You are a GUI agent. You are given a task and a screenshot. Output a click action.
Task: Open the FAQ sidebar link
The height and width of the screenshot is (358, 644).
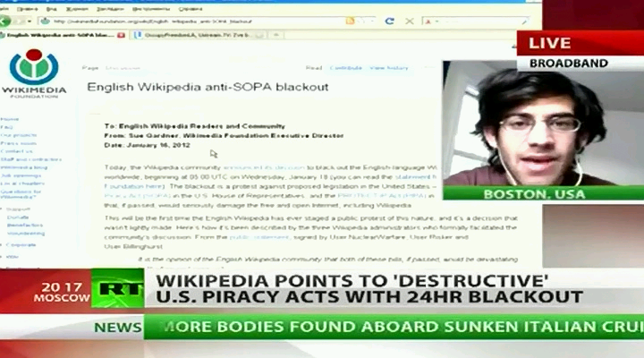(x=6, y=127)
